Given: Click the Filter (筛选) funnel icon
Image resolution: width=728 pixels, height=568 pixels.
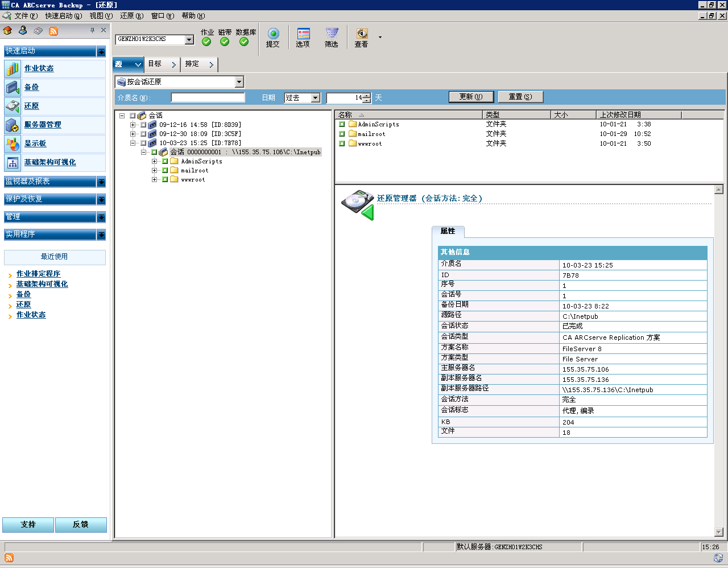Looking at the screenshot, I should point(332,34).
